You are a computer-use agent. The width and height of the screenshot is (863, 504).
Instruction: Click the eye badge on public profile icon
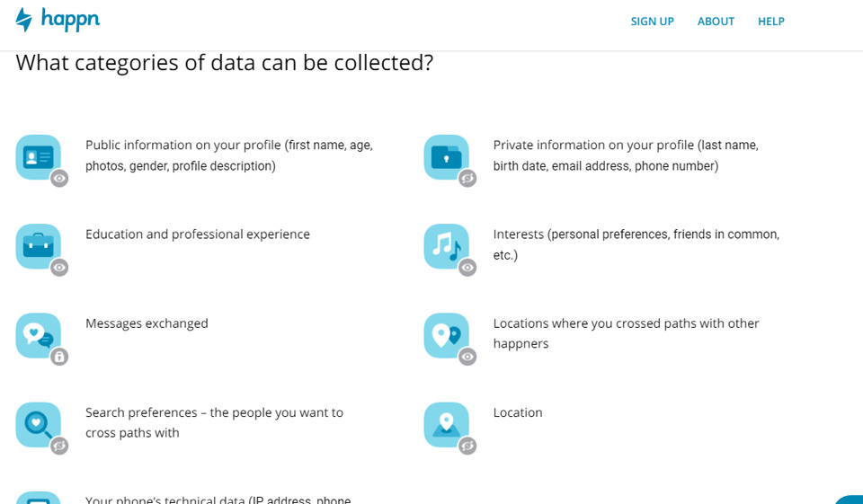pyautogui.click(x=59, y=179)
